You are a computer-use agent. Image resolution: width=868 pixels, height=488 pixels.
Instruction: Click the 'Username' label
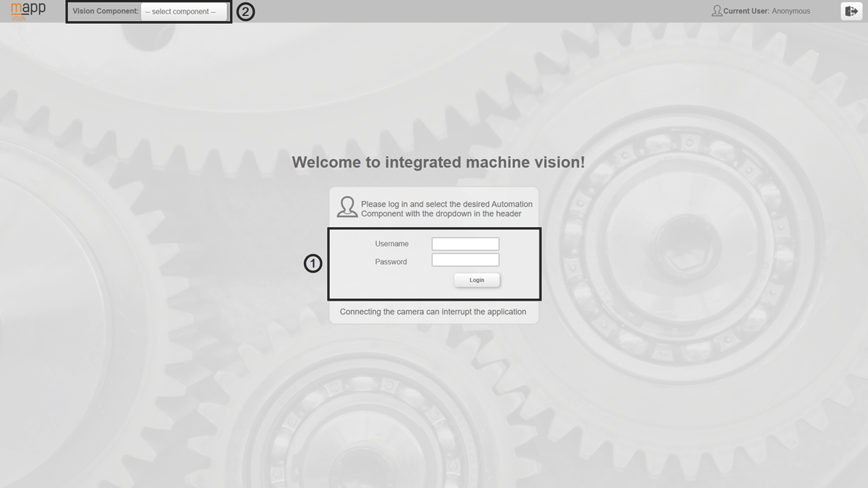[392, 244]
